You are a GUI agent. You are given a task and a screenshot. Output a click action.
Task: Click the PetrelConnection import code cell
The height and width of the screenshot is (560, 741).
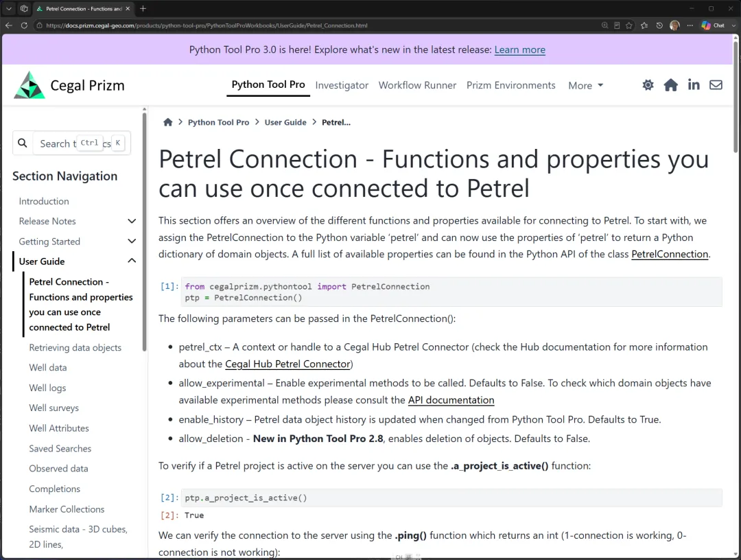pos(451,292)
